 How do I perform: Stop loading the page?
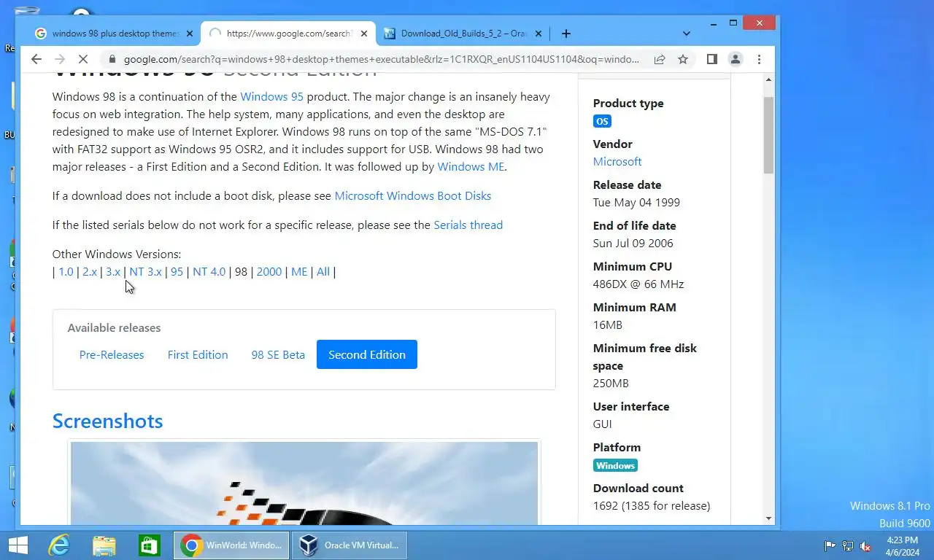(x=83, y=59)
